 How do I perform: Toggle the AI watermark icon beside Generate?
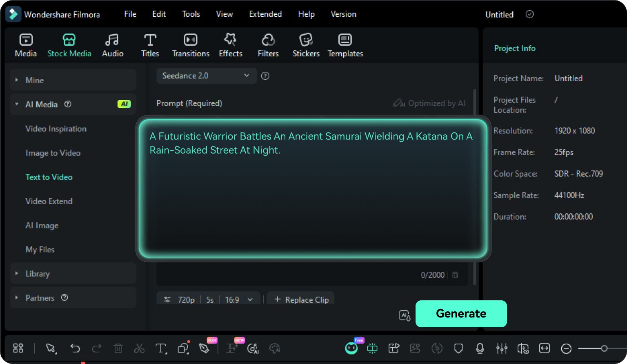(x=405, y=315)
